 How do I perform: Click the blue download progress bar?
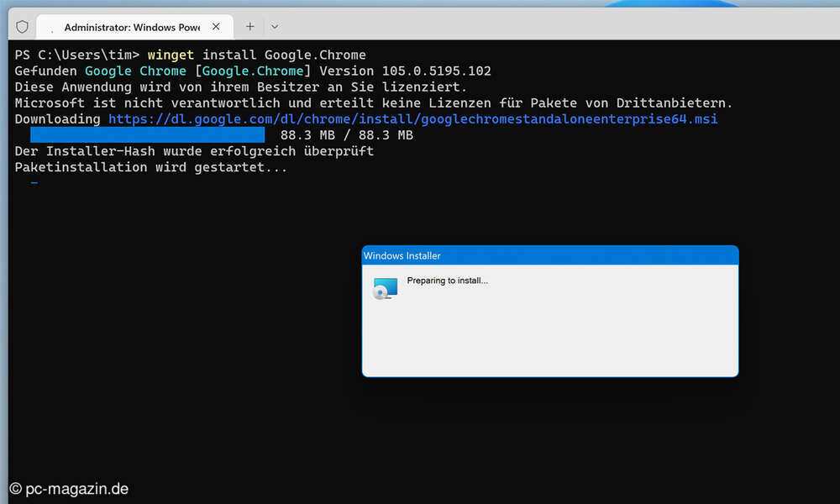147,135
